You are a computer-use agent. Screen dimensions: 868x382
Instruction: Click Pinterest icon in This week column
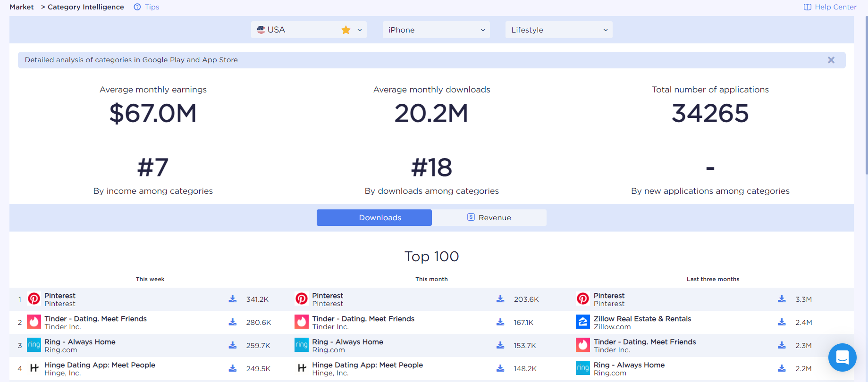click(x=34, y=299)
